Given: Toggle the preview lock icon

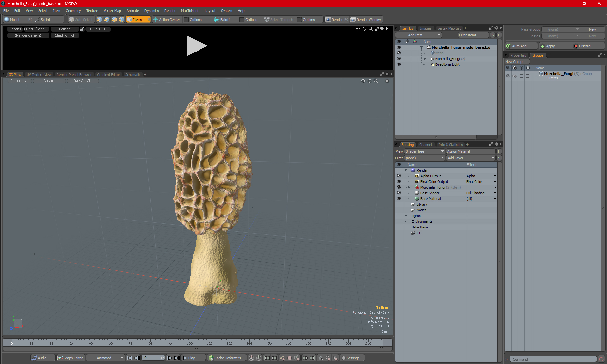Looking at the screenshot, I should tap(82, 29).
